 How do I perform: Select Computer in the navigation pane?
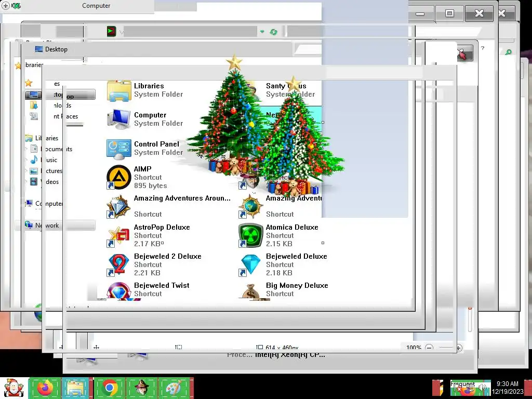(x=44, y=204)
